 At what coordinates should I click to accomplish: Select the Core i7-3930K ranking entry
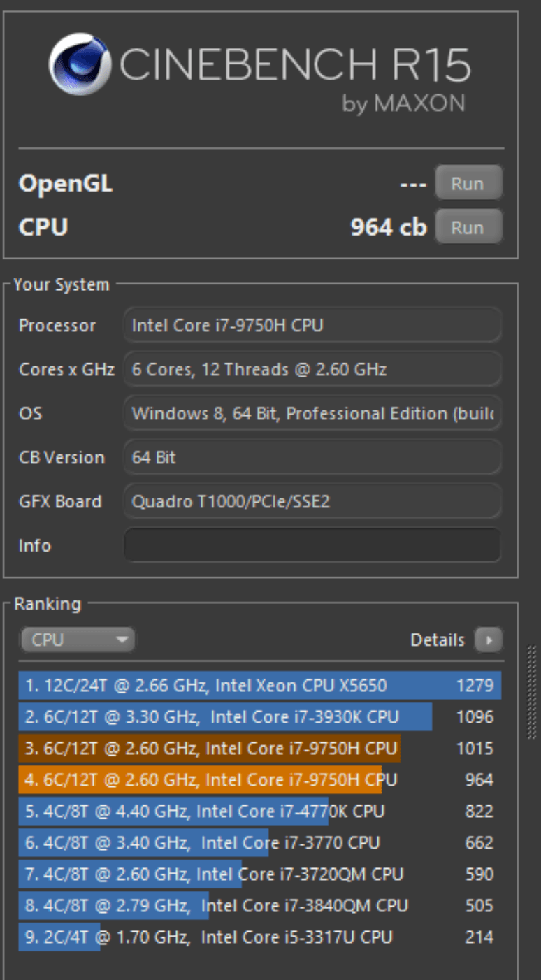259,716
